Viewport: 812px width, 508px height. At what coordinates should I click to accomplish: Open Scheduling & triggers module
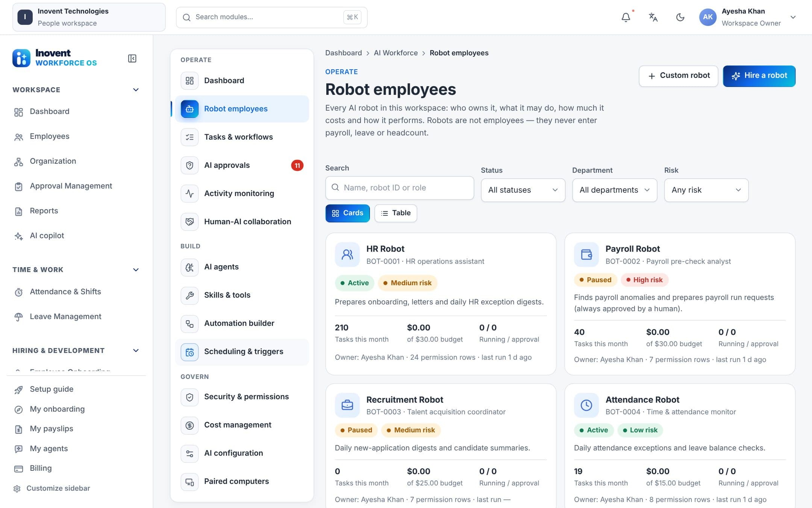pos(242,352)
